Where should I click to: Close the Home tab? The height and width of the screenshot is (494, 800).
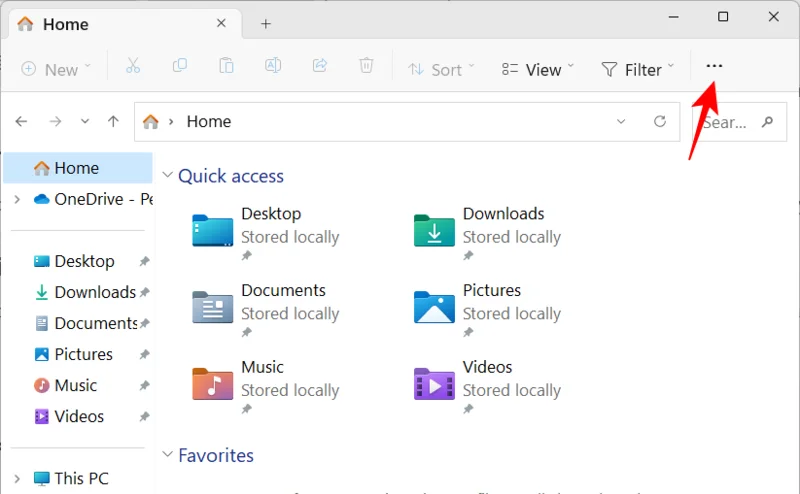tap(221, 23)
